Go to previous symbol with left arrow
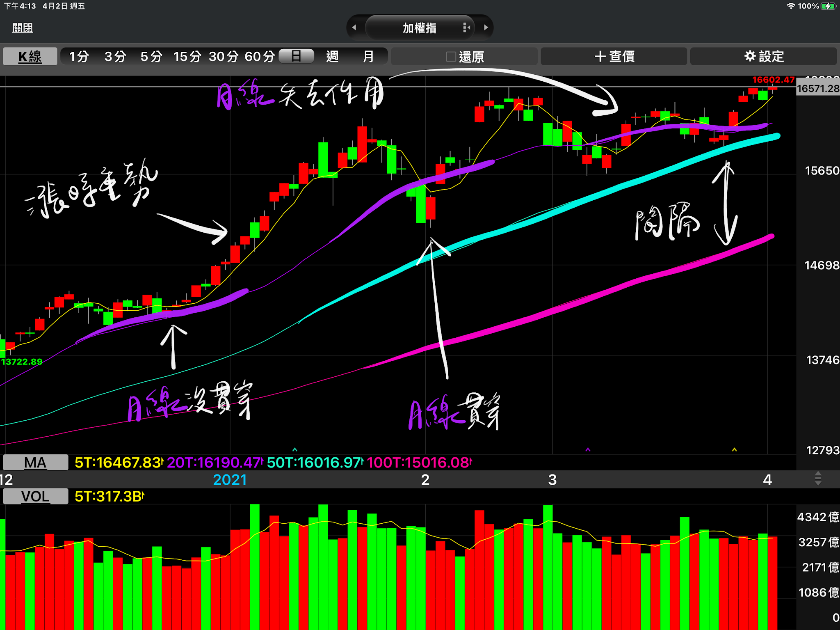Viewport: 840px width, 630px height. pyautogui.click(x=354, y=27)
